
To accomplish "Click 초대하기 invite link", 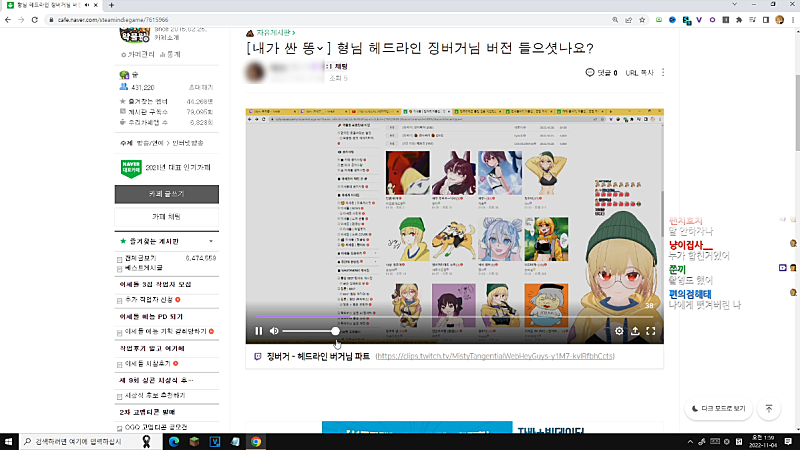I will point(201,87).
